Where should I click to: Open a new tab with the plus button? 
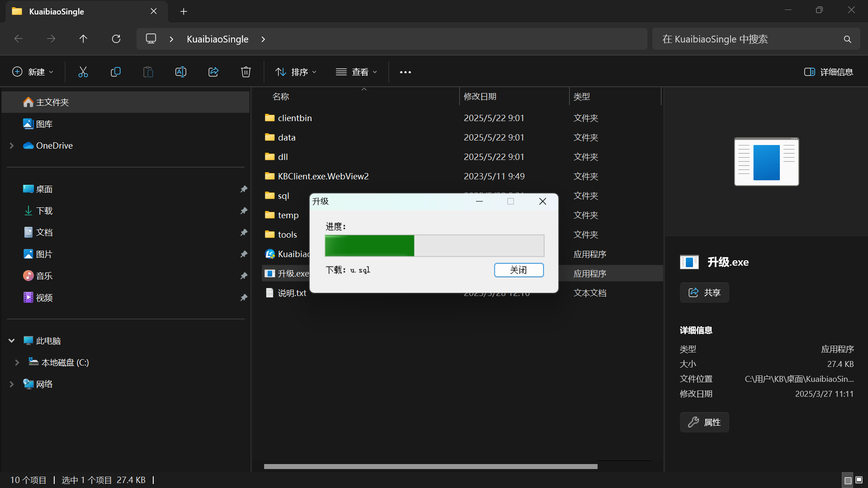click(184, 11)
